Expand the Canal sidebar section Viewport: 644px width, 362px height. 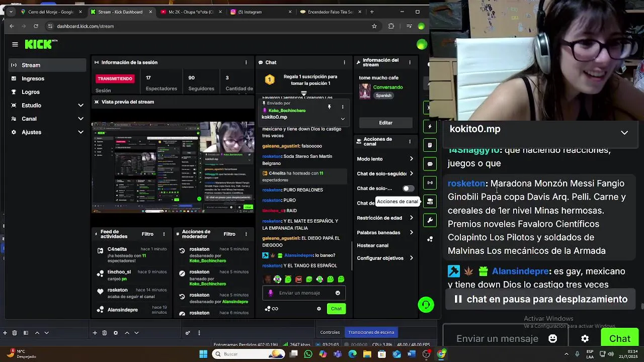click(x=80, y=119)
